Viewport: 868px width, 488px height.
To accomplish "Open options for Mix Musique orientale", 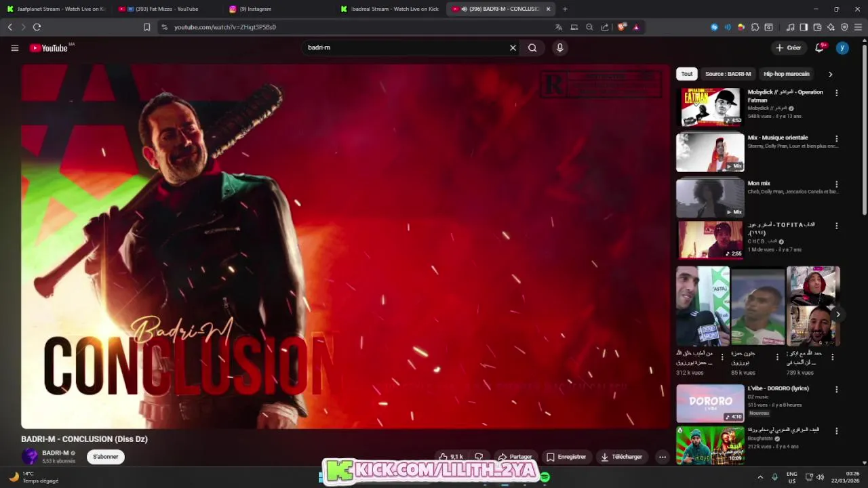I will tap(836, 138).
